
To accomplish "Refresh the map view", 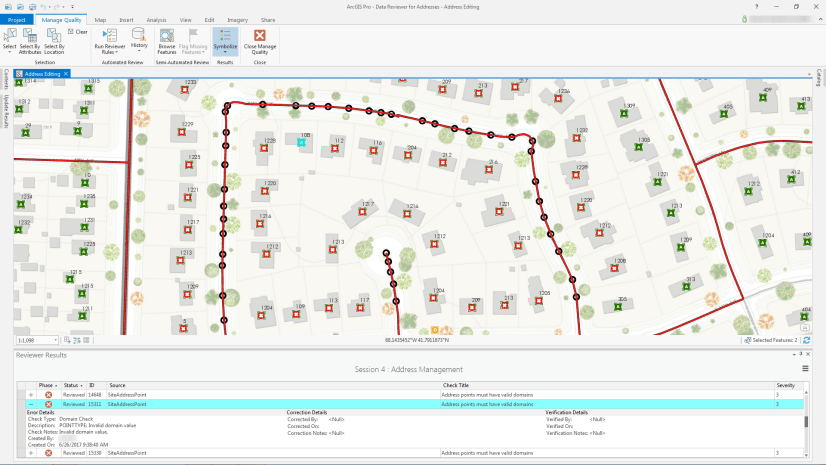I will pos(807,340).
